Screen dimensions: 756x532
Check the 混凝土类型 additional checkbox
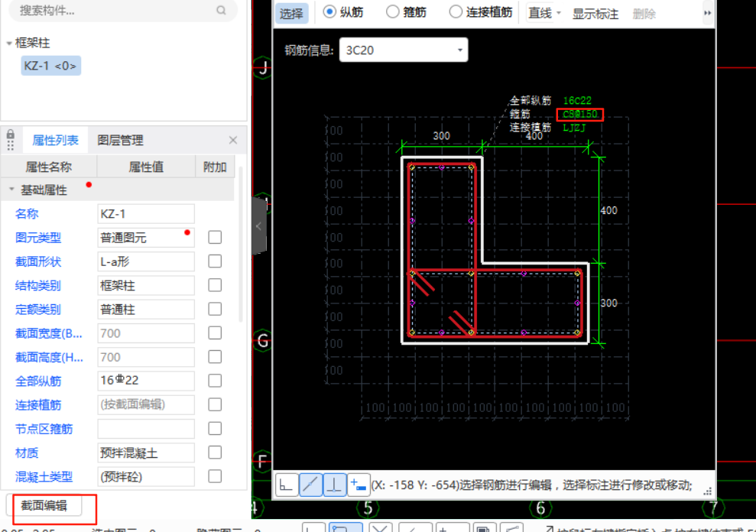[215, 476]
